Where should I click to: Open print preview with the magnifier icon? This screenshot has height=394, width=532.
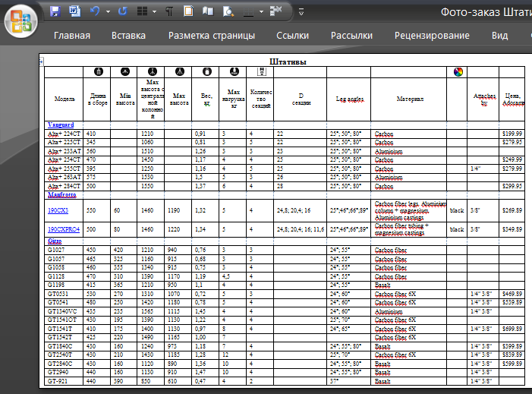(x=228, y=11)
